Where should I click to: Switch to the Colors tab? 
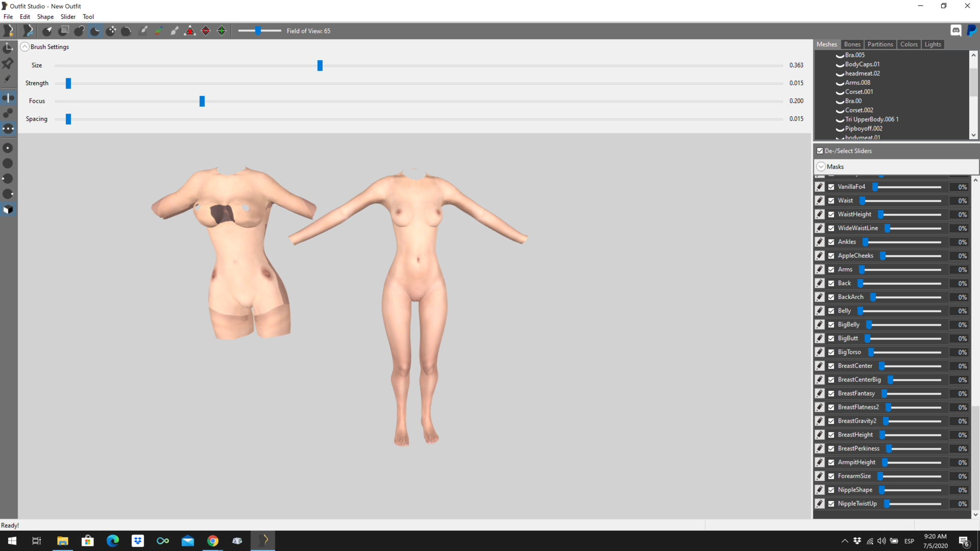point(909,44)
